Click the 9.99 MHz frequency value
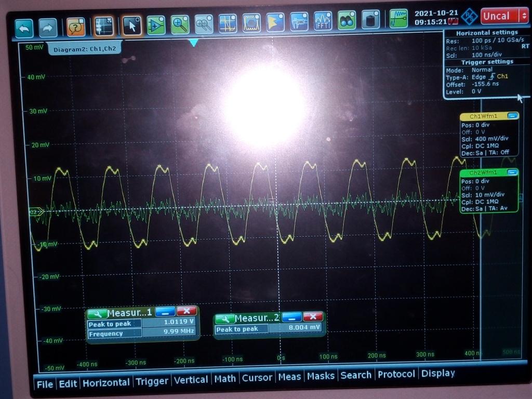Viewport: 532px width, 399px height. [x=179, y=331]
